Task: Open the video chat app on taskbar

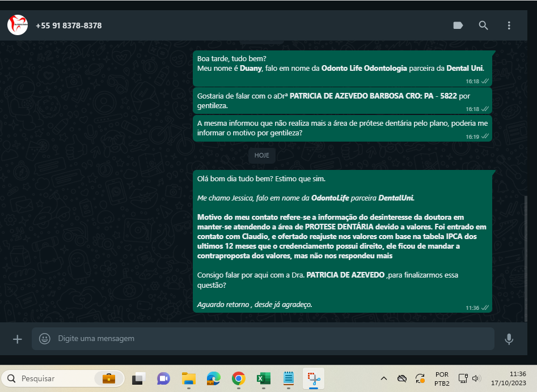Action: click(164, 378)
